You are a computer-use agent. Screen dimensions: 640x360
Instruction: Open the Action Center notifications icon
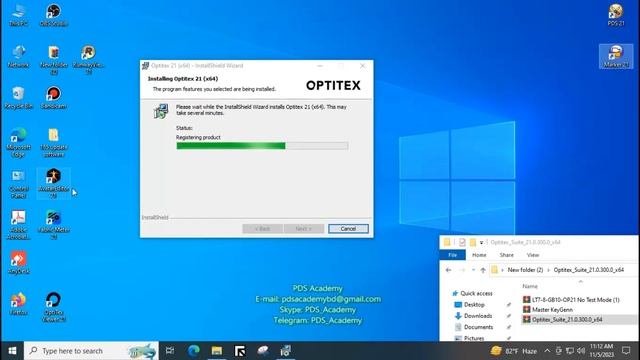[x=626, y=351]
